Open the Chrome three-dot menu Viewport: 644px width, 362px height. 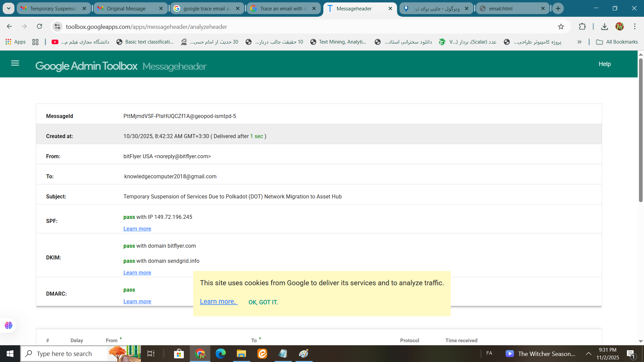click(635, 27)
